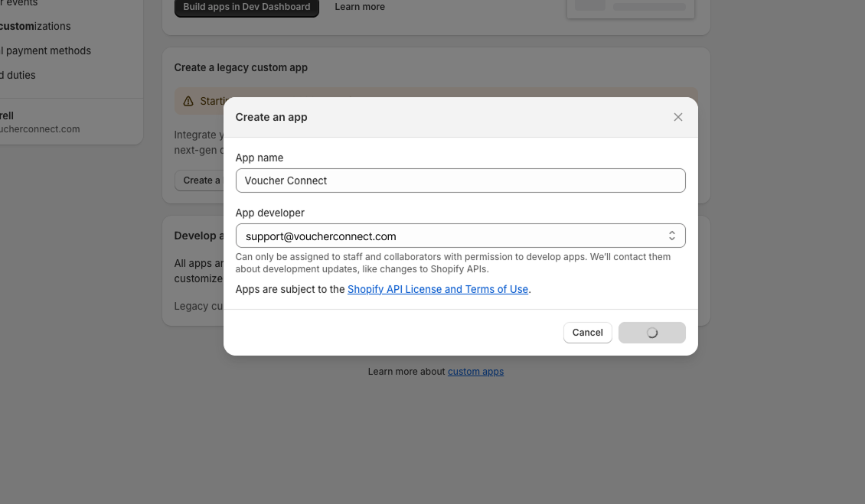865x504 pixels.
Task: Select the events item in sidebar
Action: point(19,3)
